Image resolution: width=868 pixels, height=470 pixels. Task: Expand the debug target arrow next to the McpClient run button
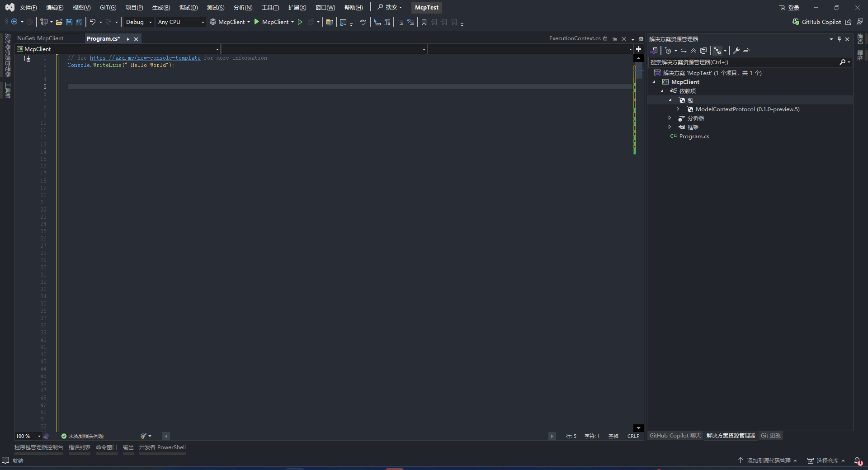click(292, 22)
